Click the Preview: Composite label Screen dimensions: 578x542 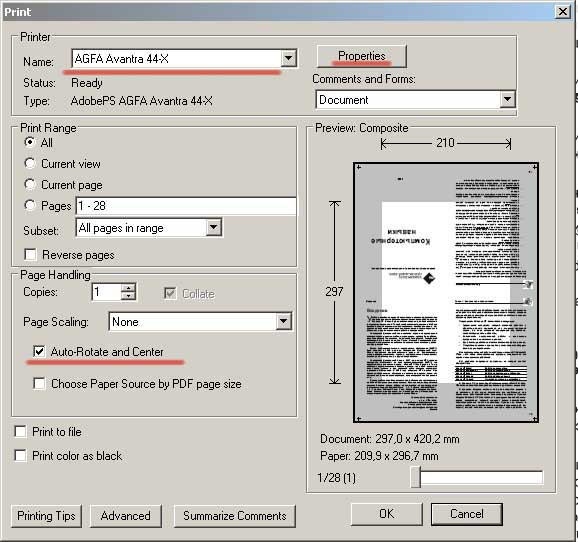click(x=362, y=128)
